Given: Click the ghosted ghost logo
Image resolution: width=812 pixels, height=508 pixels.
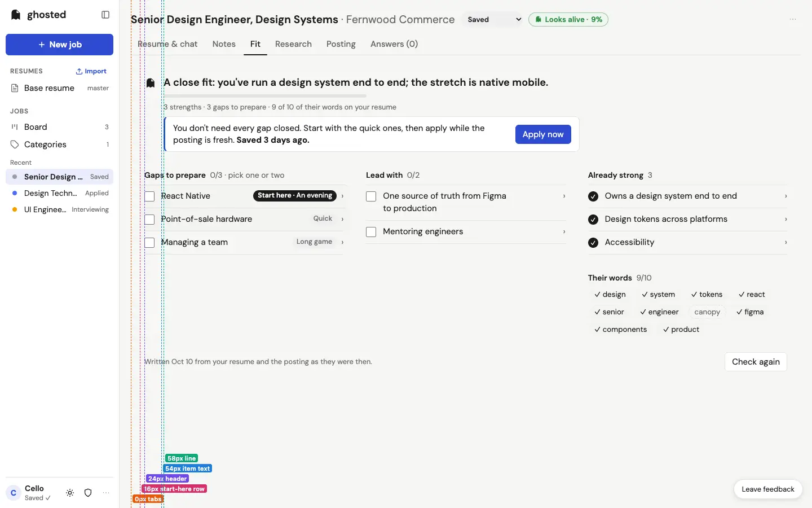Looking at the screenshot, I should pos(16,15).
